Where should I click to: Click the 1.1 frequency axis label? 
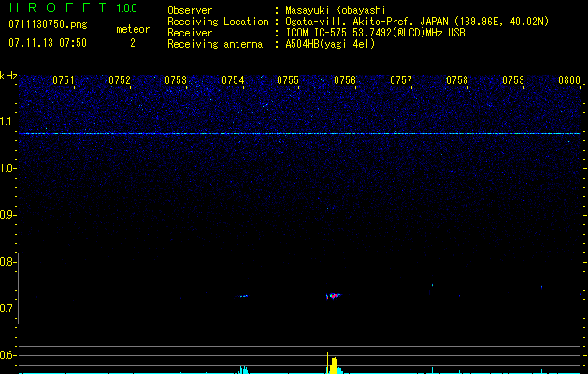click(8, 122)
